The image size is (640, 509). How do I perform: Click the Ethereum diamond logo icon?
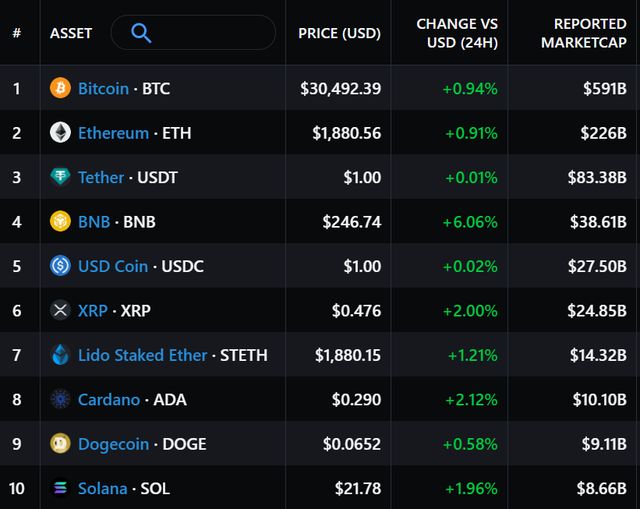[61, 133]
